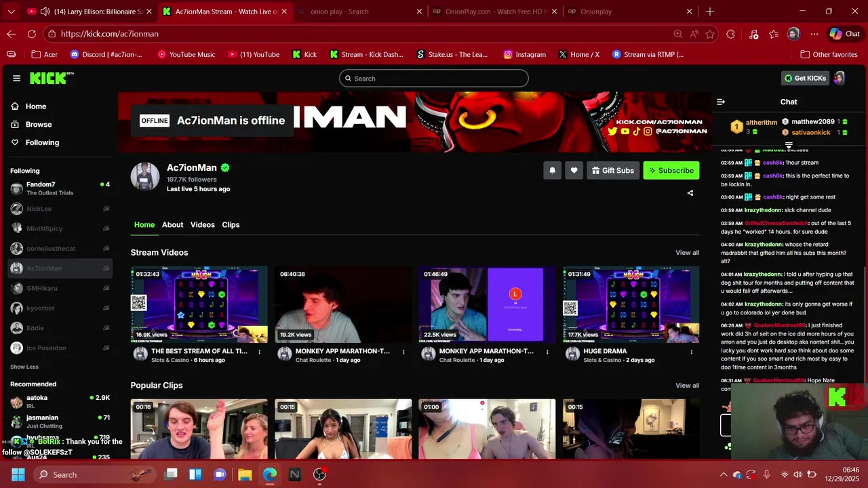
Task: Open user account avatar in Kick header
Action: point(839,78)
